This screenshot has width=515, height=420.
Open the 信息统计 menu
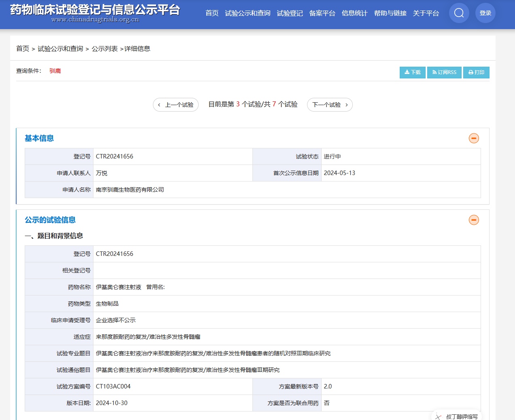coord(354,13)
